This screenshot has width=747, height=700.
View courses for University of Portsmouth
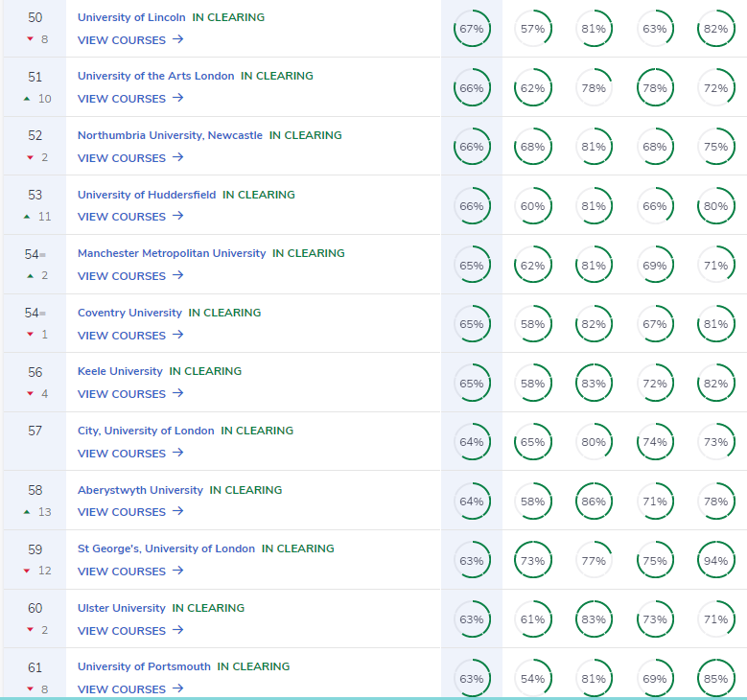[130, 689]
